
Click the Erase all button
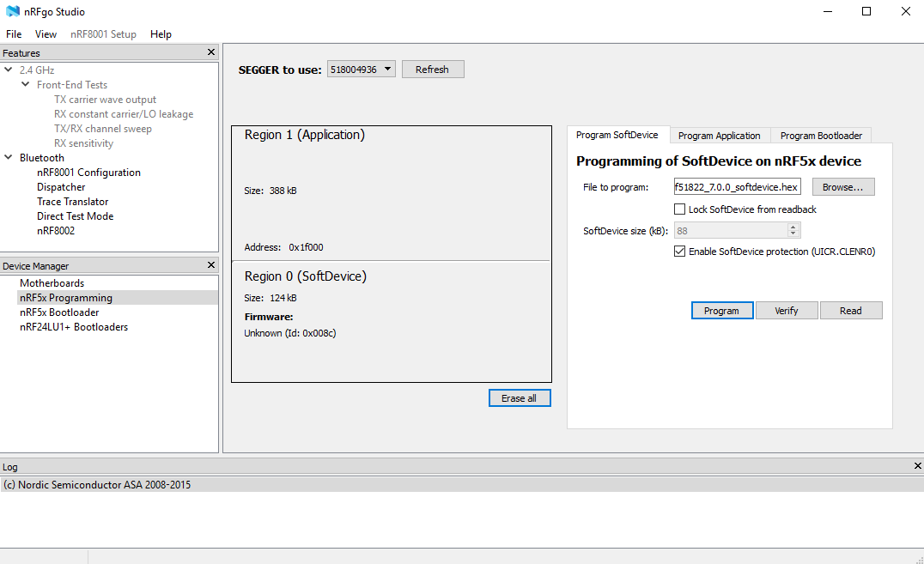pyautogui.click(x=520, y=398)
